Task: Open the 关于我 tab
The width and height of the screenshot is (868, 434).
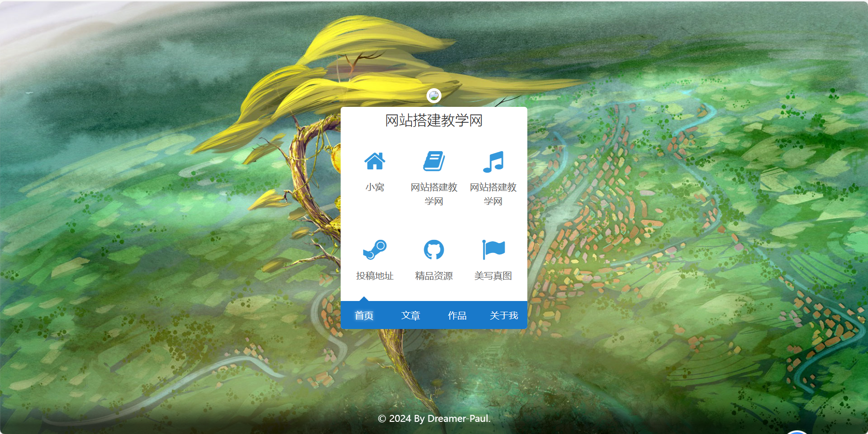Action: [x=504, y=315]
